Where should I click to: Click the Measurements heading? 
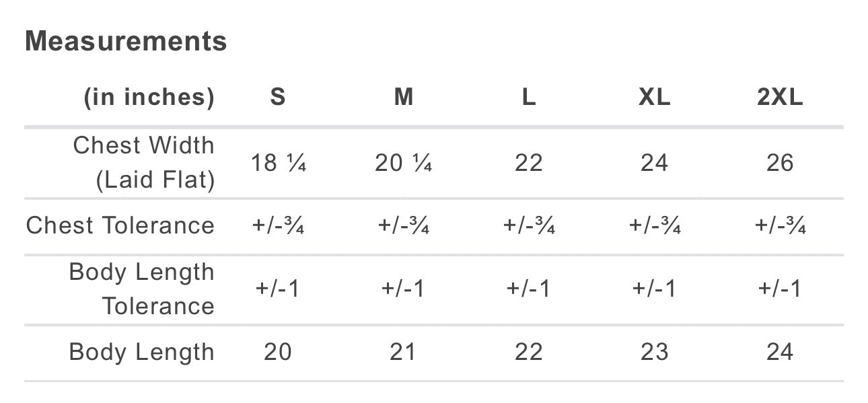(x=126, y=42)
